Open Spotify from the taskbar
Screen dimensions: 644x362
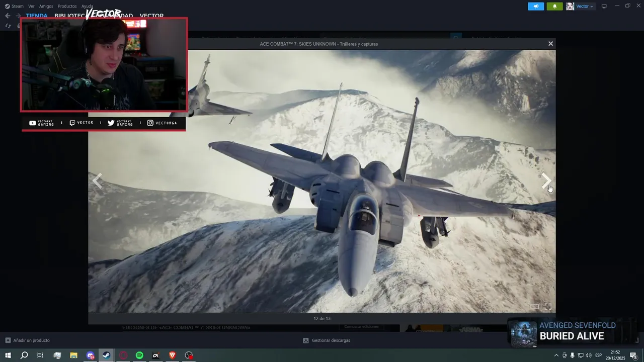tap(139, 355)
